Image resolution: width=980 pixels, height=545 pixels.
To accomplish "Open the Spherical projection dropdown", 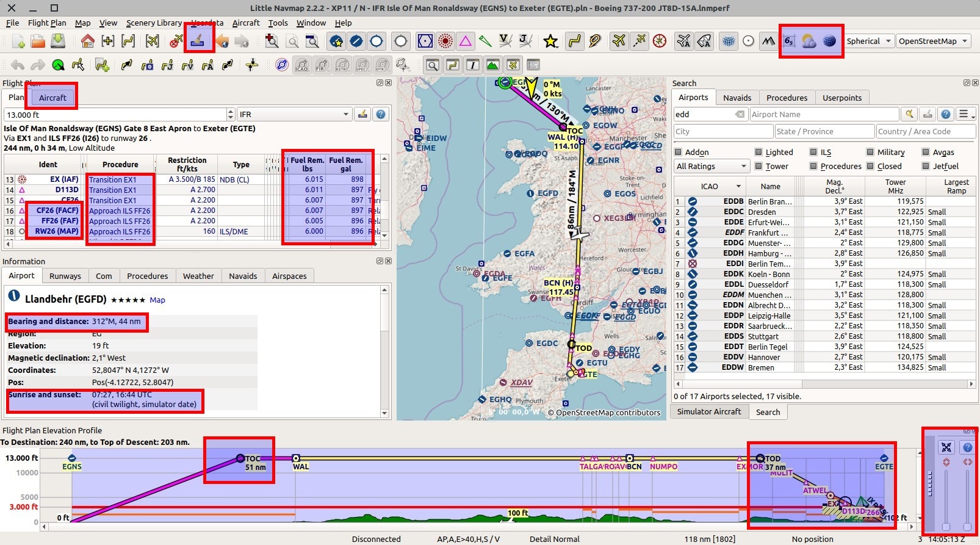I will (x=869, y=42).
